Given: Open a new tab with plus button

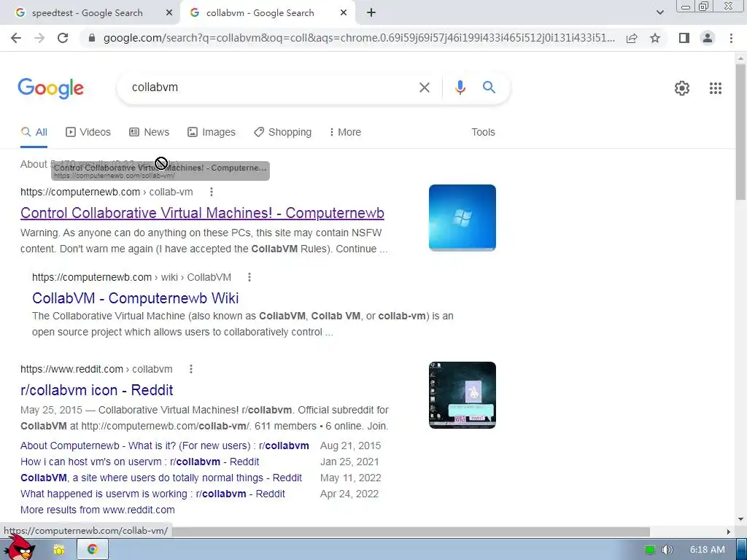Looking at the screenshot, I should 371,13.
